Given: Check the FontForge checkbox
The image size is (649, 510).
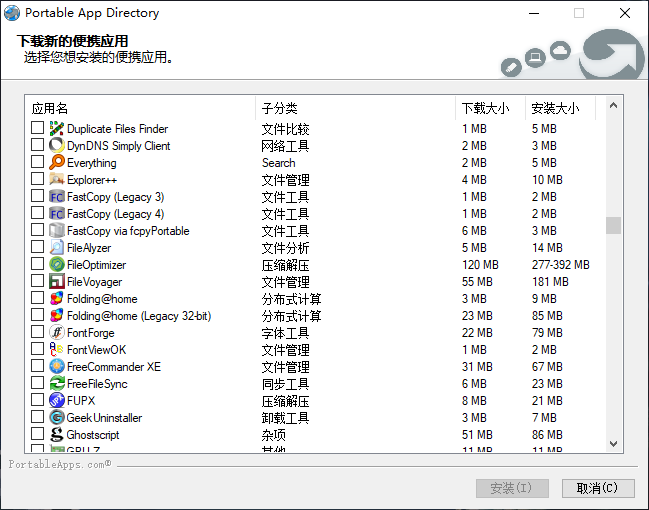Looking at the screenshot, I should coord(38,331).
